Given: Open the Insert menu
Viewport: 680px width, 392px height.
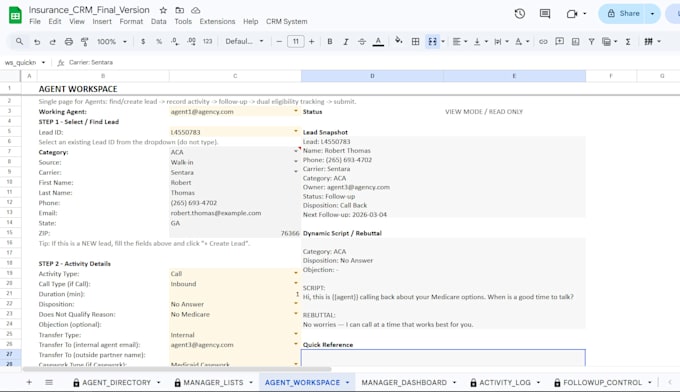Looking at the screenshot, I should point(102,21).
